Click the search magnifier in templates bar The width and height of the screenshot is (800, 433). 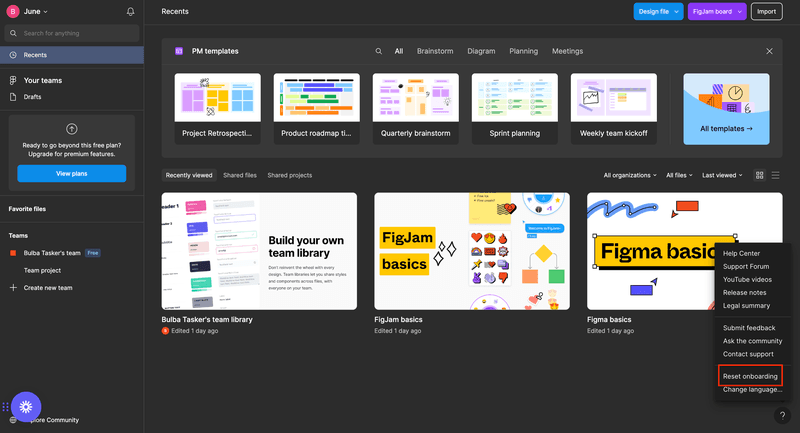[x=378, y=51]
